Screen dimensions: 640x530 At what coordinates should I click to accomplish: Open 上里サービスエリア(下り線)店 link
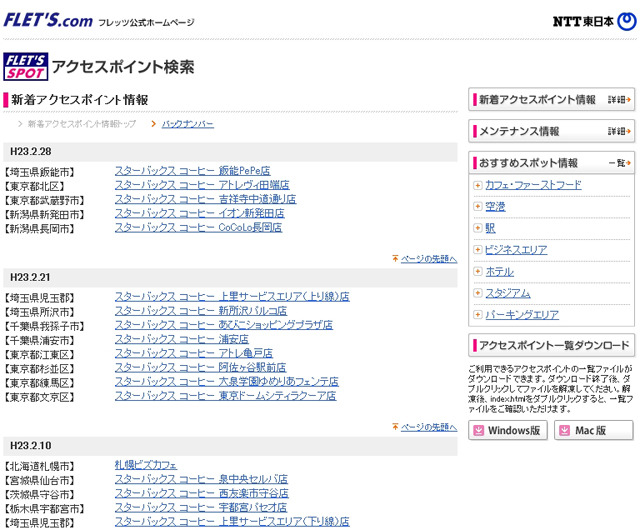232,522
